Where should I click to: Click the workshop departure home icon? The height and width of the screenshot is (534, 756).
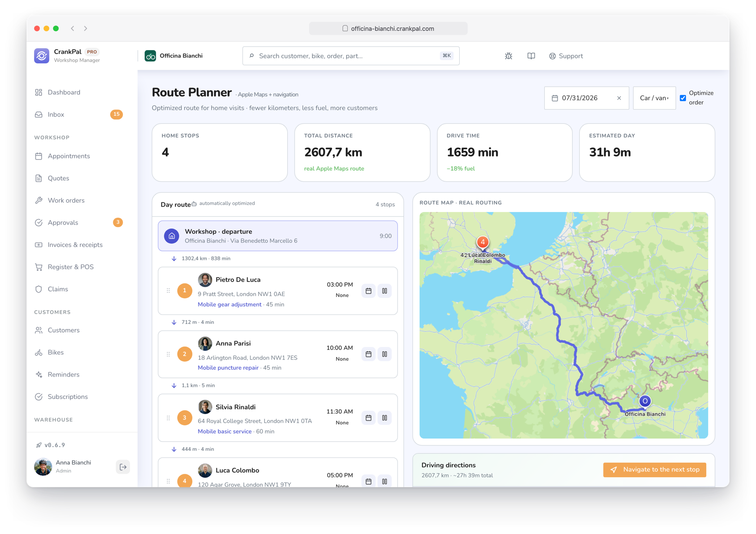(x=172, y=236)
